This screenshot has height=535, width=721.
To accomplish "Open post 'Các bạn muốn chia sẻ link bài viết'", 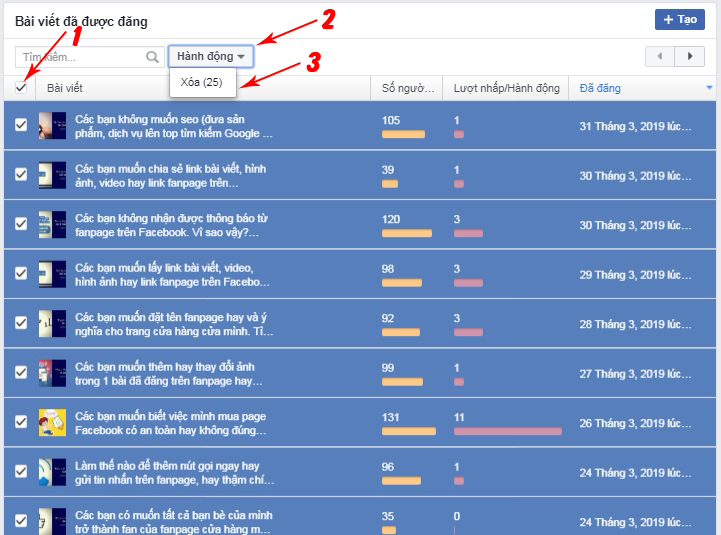I will [171, 176].
